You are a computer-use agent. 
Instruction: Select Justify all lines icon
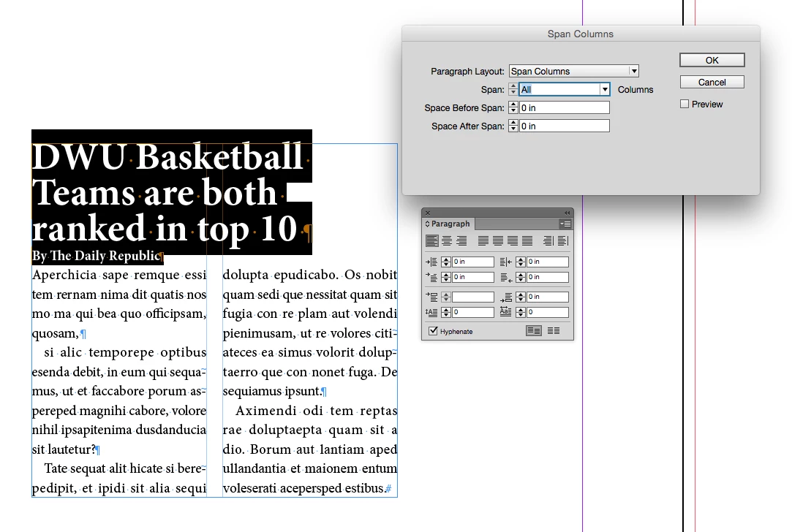tap(527, 240)
